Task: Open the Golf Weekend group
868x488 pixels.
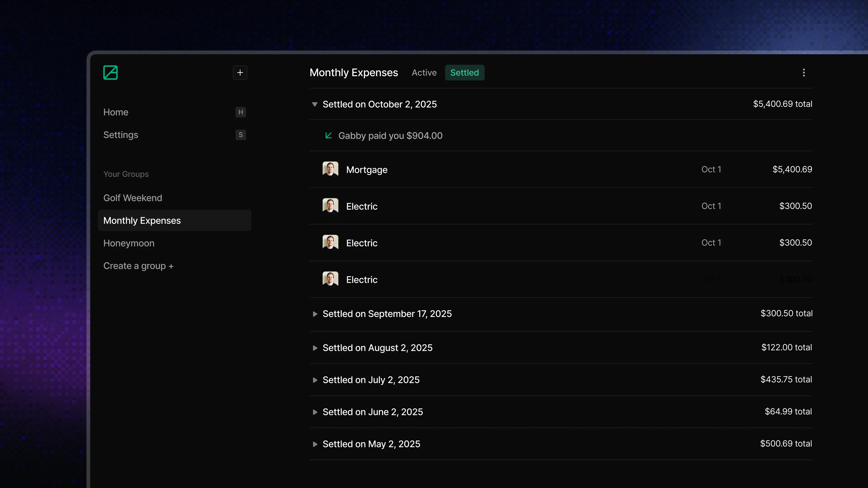Action: click(133, 198)
